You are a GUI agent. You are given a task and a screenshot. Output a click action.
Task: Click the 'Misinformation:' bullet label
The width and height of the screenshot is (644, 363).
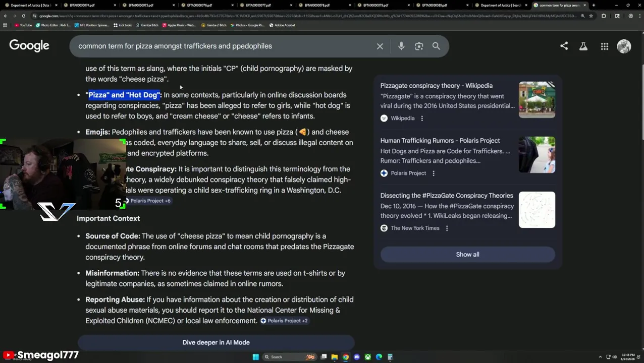click(112, 273)
